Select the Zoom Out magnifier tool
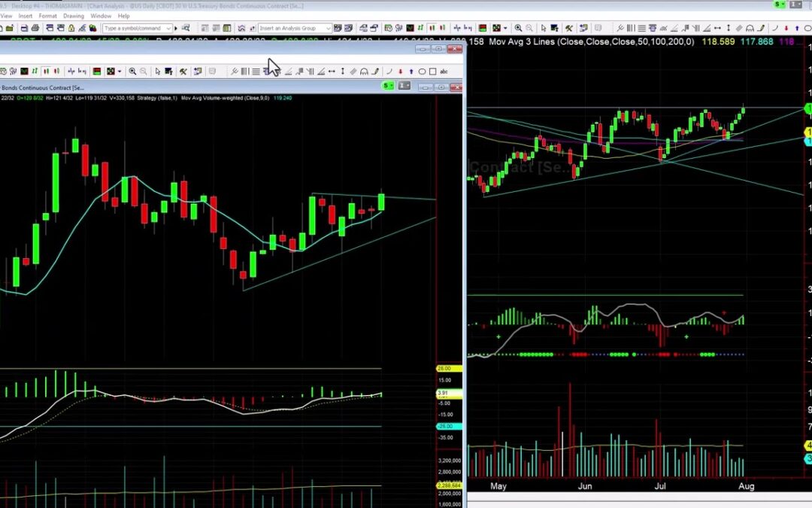 144,71
